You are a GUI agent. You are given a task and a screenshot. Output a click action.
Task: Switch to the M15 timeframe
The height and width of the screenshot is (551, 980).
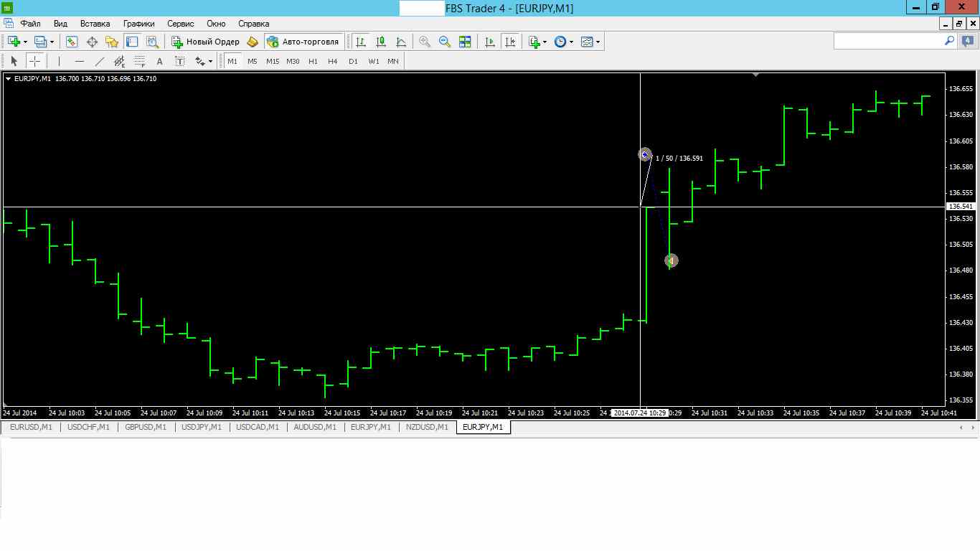point(273,61)
